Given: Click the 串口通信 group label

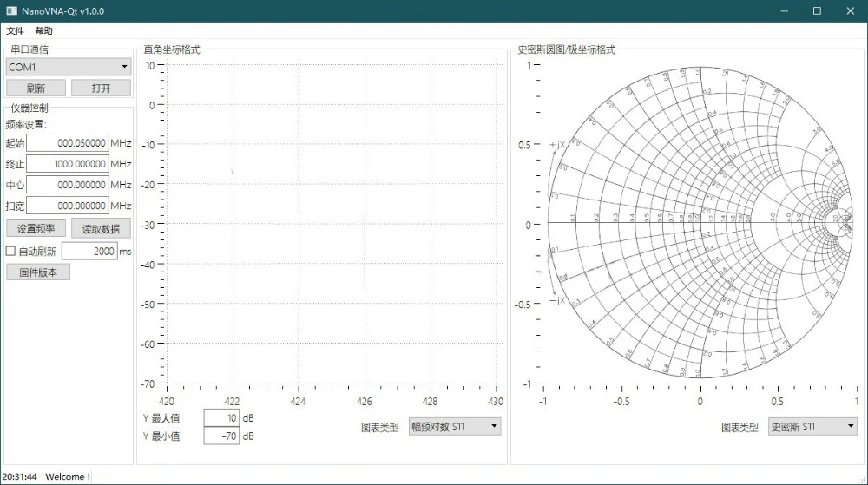Looking at the screenshot, I should (x=30, y=49).
